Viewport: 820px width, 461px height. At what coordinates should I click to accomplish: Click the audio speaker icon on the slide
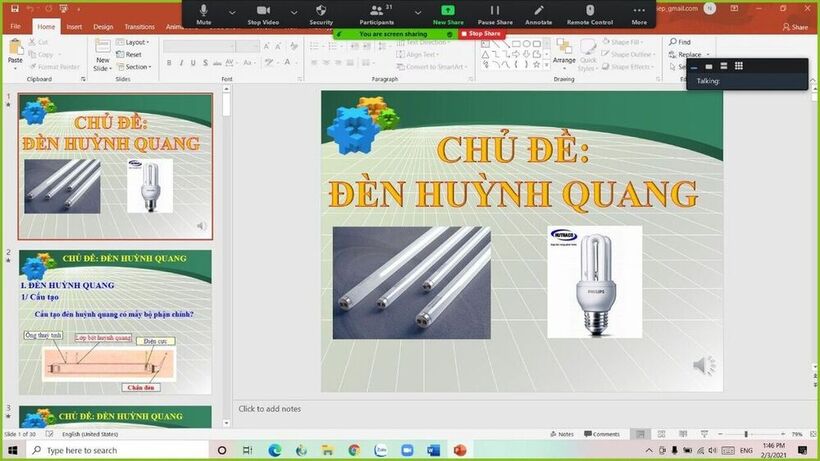[x=704, y=365]
